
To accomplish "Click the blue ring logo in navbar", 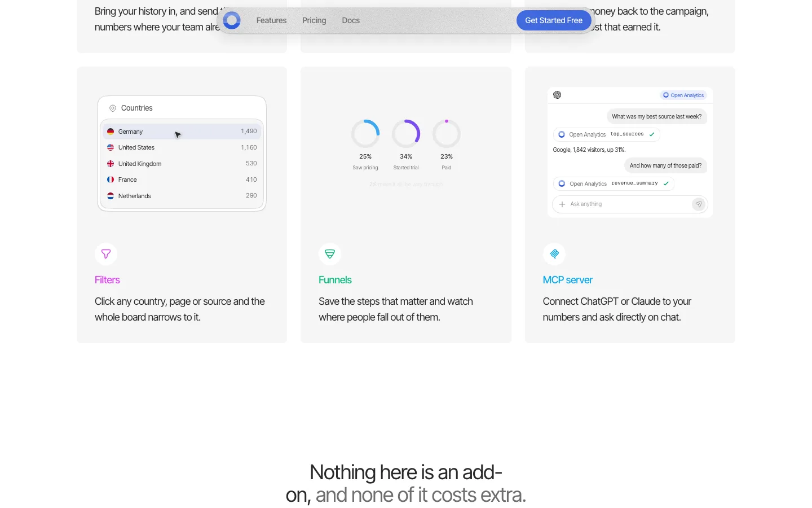I will coord(232,20).
